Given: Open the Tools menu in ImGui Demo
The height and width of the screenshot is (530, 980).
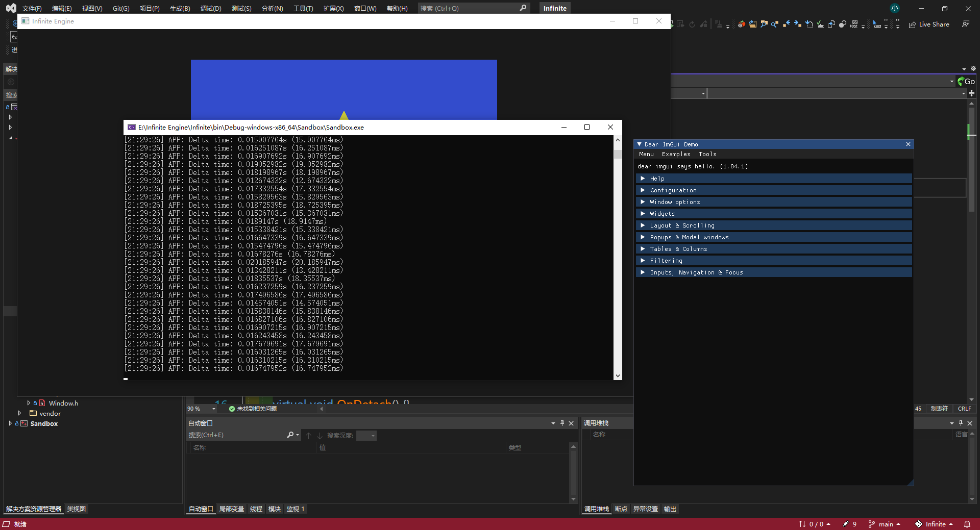Looking at the screenshot, I should [x=707, y=154].
